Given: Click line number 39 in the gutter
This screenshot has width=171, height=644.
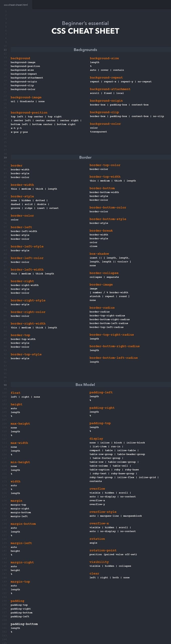Looking at the screenshot, I should [x=5, y=157].
